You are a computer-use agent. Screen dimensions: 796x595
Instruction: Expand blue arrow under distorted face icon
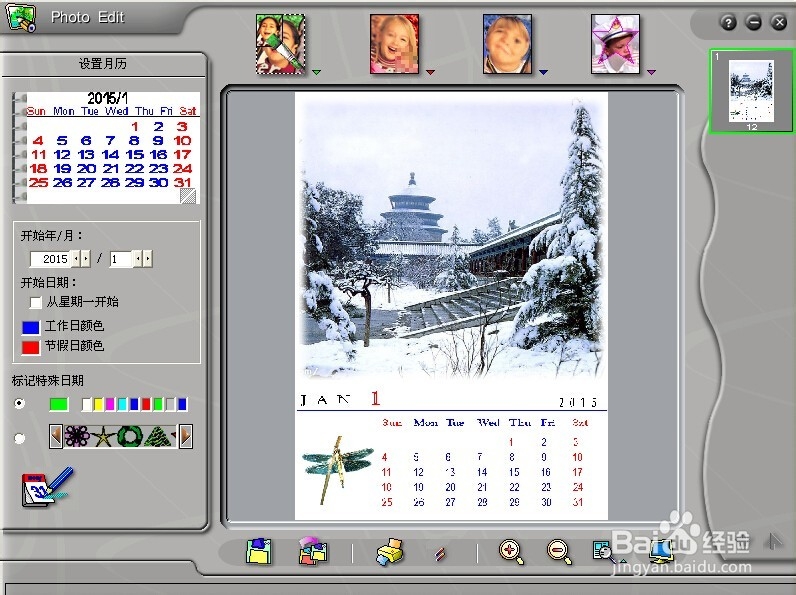[543, 72]
